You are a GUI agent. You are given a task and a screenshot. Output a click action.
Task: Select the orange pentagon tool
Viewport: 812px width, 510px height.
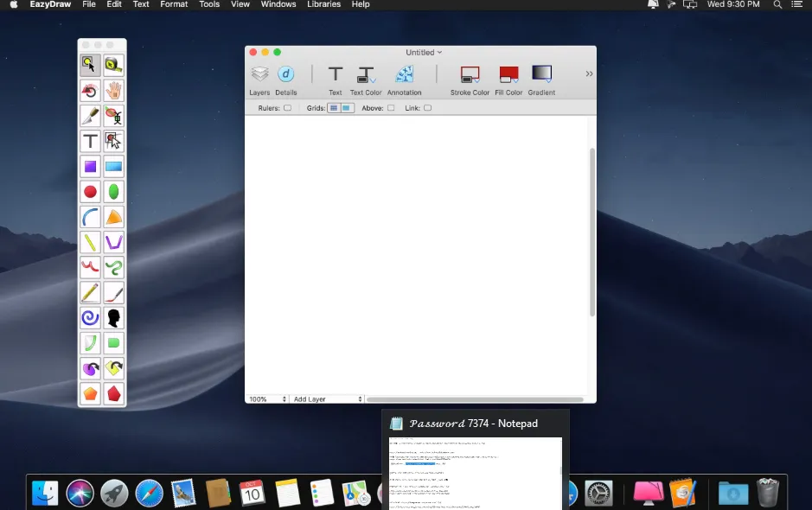pyautogui.click(x=90, y=393)
